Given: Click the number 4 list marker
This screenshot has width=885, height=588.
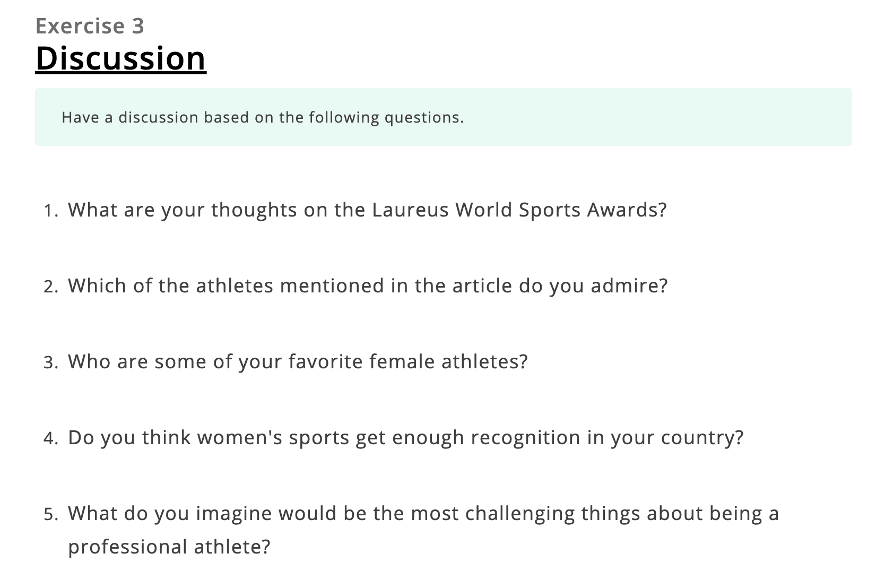Looking at the screenshot, I should [x=51, y=439].
